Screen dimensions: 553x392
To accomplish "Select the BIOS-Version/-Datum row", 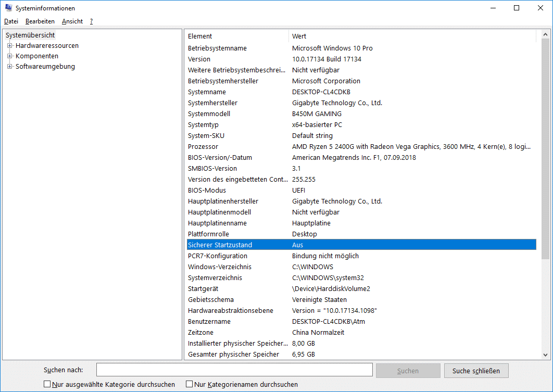I will pos(361,158).
